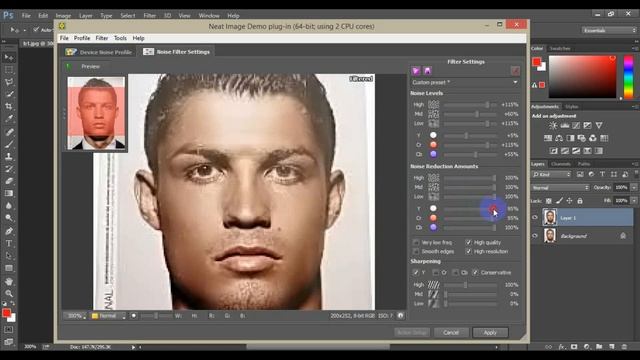Select the Crop tool in Photoshop toolbar
Screen dimensions: 640x360
click(x=9, y=107)
